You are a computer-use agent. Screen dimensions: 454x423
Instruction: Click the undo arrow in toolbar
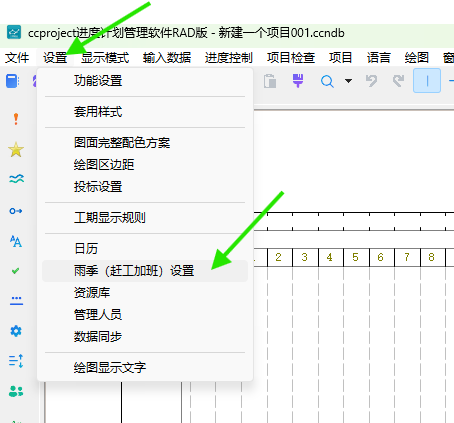pyautogui.click(x=371, y=81)
